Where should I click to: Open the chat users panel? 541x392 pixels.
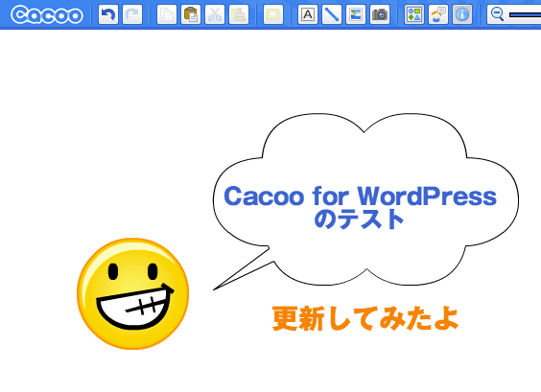tap(438, 14)
